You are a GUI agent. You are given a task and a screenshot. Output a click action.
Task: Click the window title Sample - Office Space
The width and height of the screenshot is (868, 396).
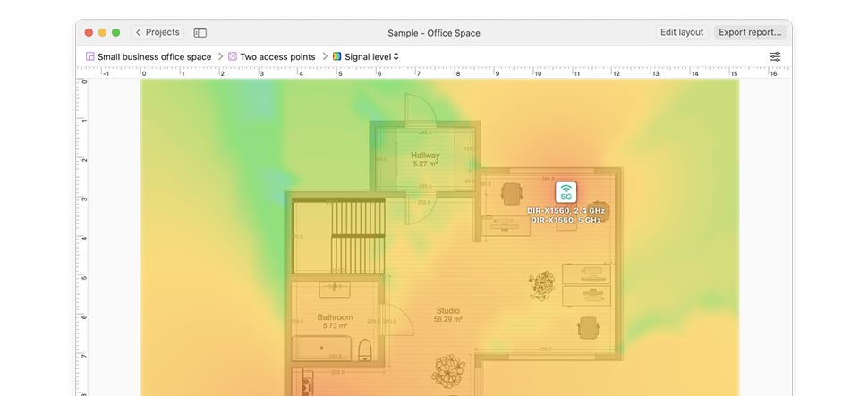coord(434,33)
